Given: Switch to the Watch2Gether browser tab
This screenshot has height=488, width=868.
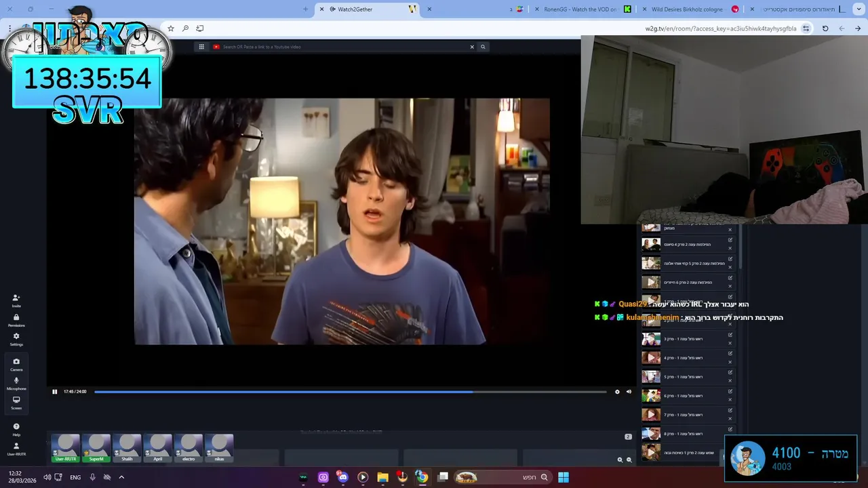Looking at the screenshot, I should pos(367,9).
